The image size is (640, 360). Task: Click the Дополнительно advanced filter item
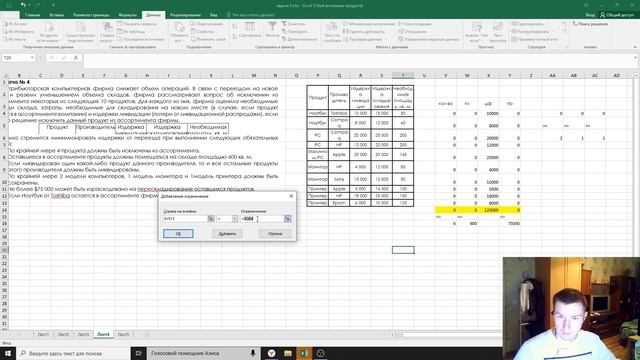coord(300,39)
